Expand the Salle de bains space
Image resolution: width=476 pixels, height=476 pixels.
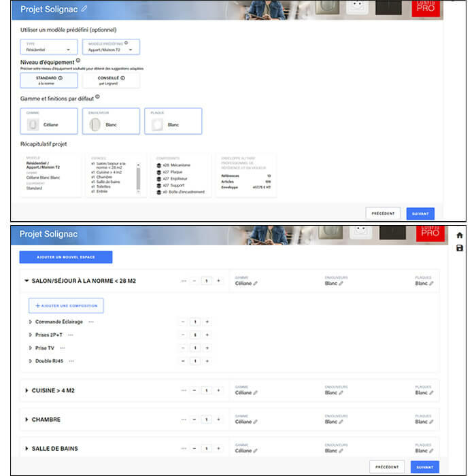[27, 448]
